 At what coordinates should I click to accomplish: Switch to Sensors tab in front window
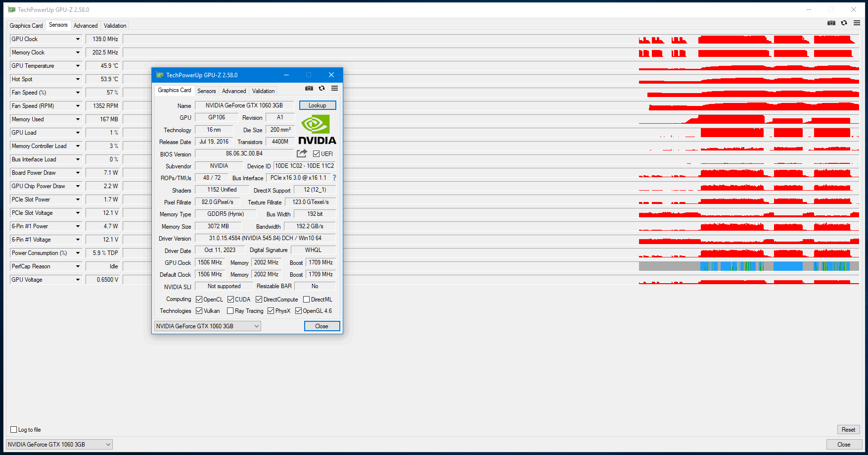[206, 91]
